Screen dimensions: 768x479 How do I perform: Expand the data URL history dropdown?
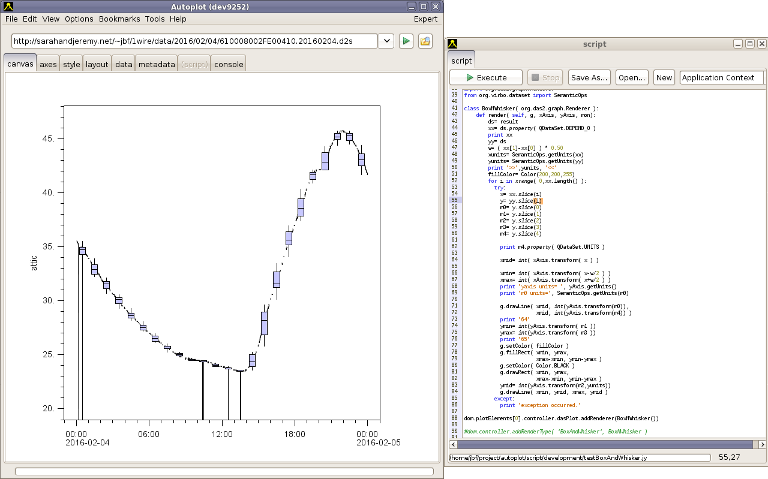coord(387,41)
